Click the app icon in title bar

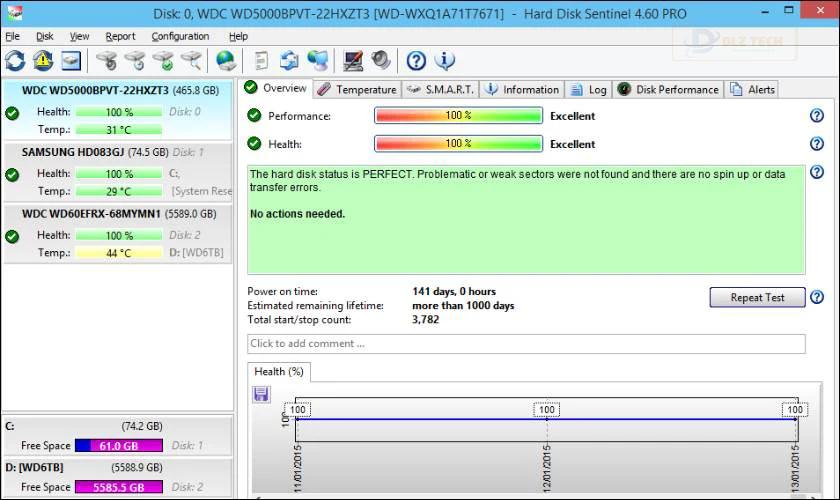click(13, 13)
